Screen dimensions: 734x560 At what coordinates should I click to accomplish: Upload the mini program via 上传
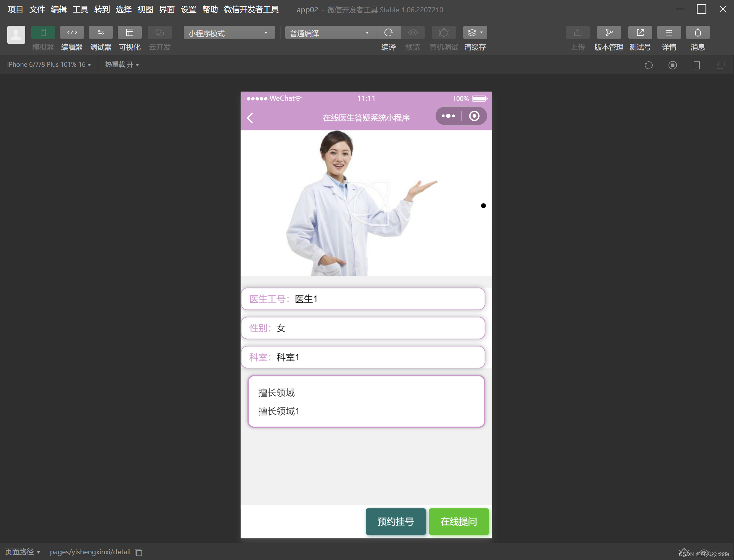pos(578,32)
